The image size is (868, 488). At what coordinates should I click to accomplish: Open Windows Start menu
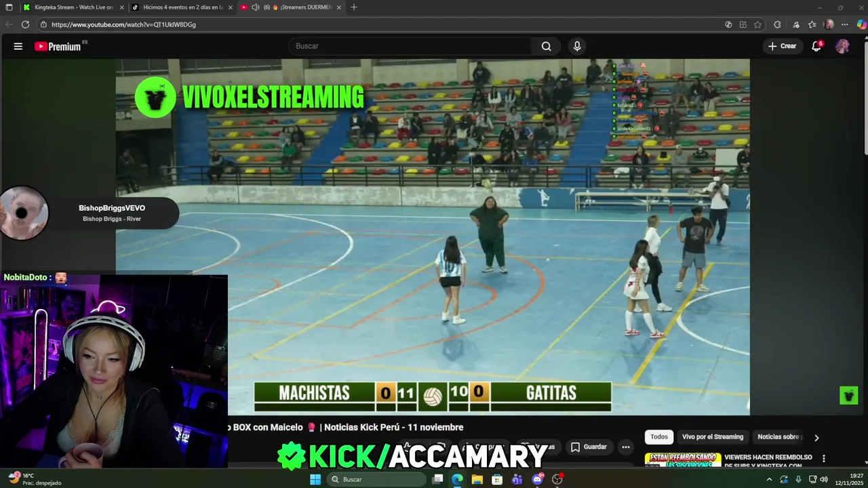pyautogui.click(x=315, y=479)
